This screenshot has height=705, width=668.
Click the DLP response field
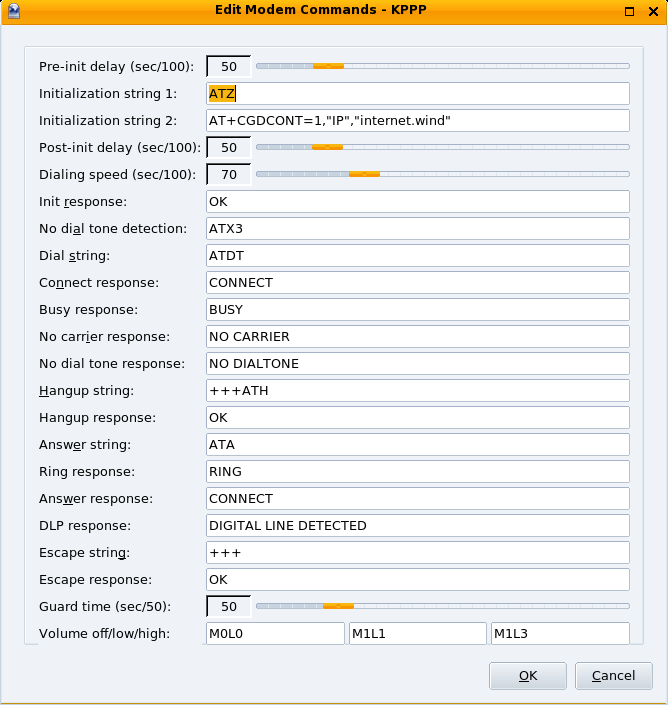tap(418, 525)
